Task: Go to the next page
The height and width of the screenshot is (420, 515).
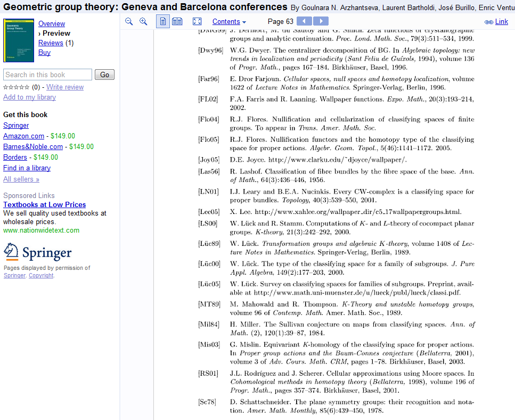Action: pyautogui.click(x=321, y=21)
